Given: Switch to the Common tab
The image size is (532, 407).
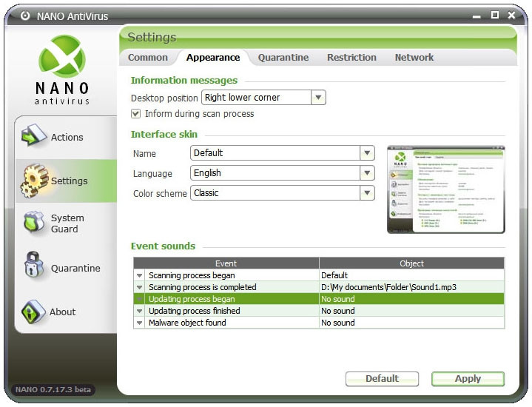Looking at the screenshot, I should pos(148,58).
